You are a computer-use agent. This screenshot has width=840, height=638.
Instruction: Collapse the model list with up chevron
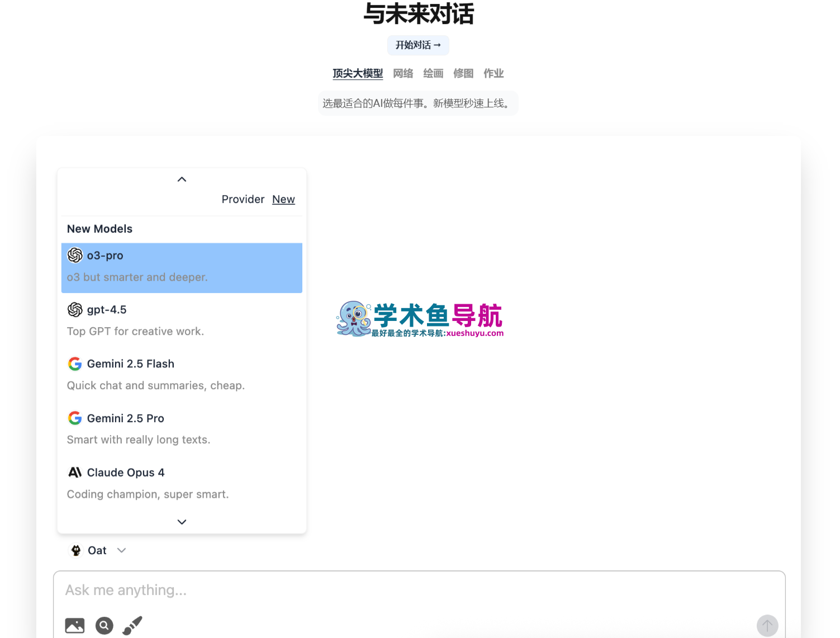point(182,179)
